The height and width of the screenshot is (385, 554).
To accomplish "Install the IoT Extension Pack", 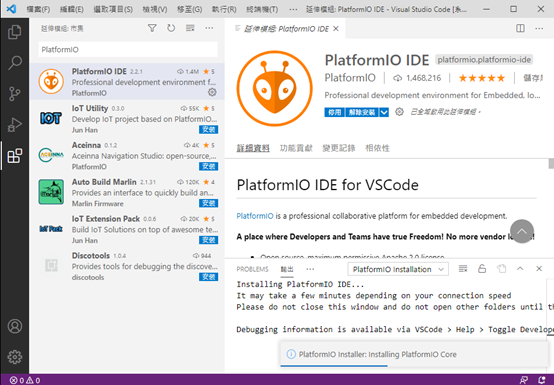I will 208,240.
